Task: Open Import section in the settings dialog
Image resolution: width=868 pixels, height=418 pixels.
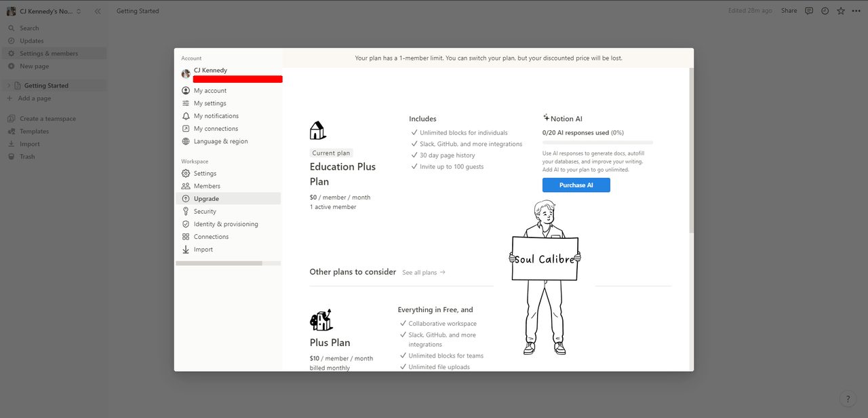Action: point(228,250)
